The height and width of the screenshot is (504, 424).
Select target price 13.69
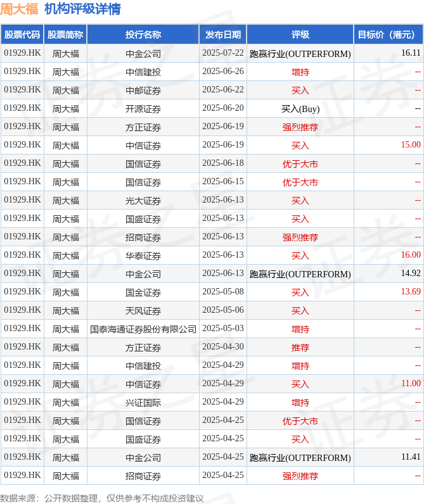[x=411, y=291]
